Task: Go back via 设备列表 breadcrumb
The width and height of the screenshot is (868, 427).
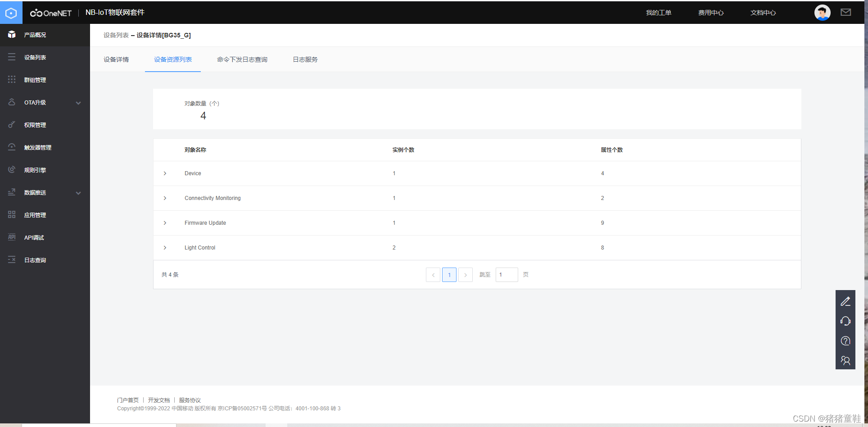Action: 116,35
